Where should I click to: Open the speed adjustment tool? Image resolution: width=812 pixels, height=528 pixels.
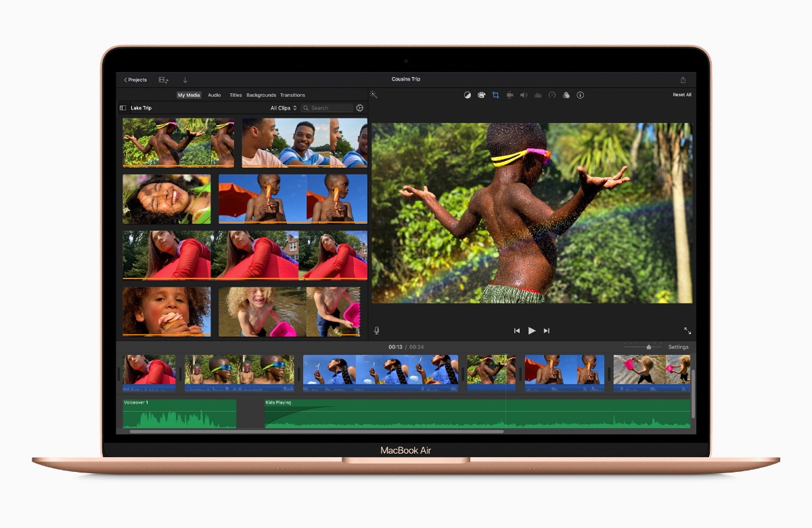click(552, 95)
